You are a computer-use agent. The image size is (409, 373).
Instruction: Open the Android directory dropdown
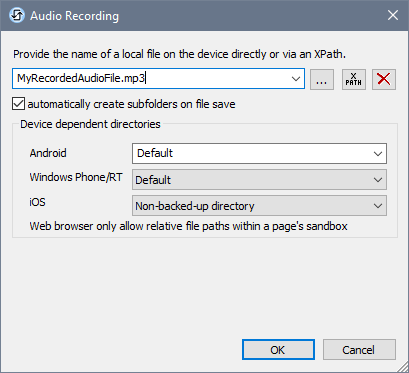coord(259,154)
